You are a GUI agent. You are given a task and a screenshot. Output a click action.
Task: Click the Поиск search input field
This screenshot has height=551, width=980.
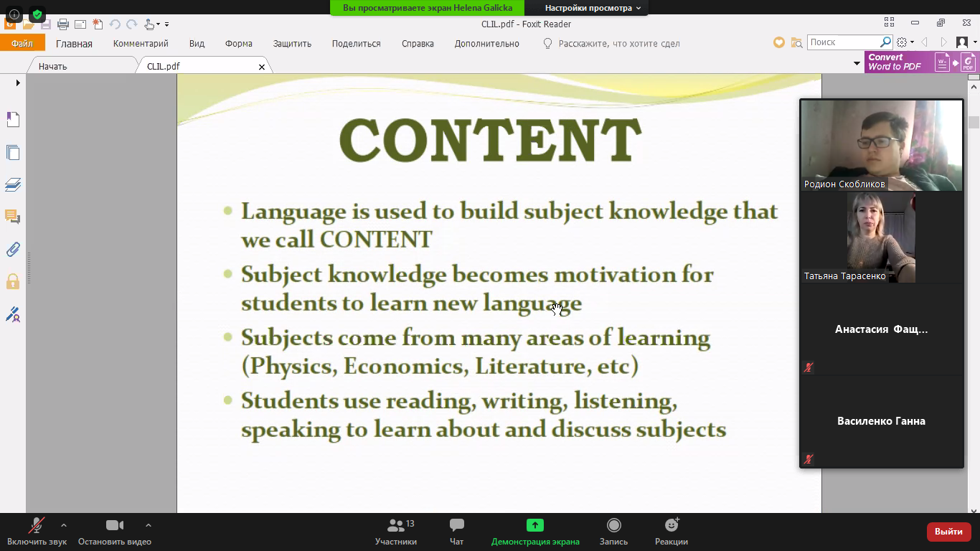(x=843, y=42)
